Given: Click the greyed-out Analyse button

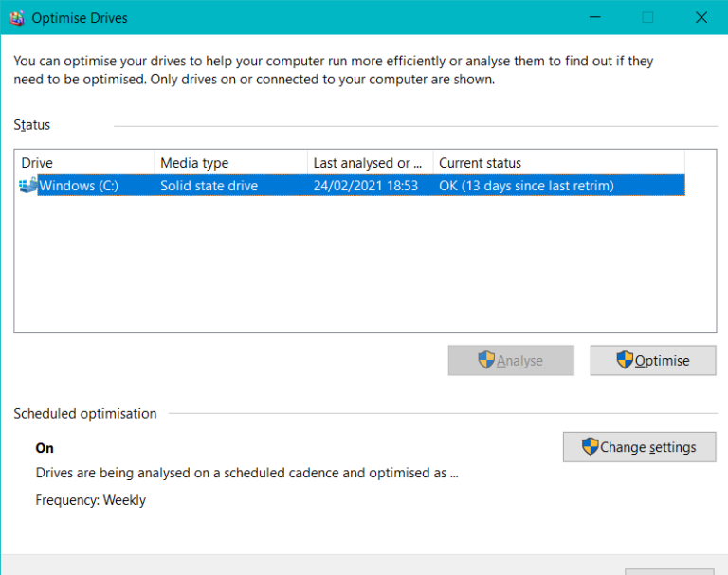Looking at the screenshot, I should tap(511, 360).
